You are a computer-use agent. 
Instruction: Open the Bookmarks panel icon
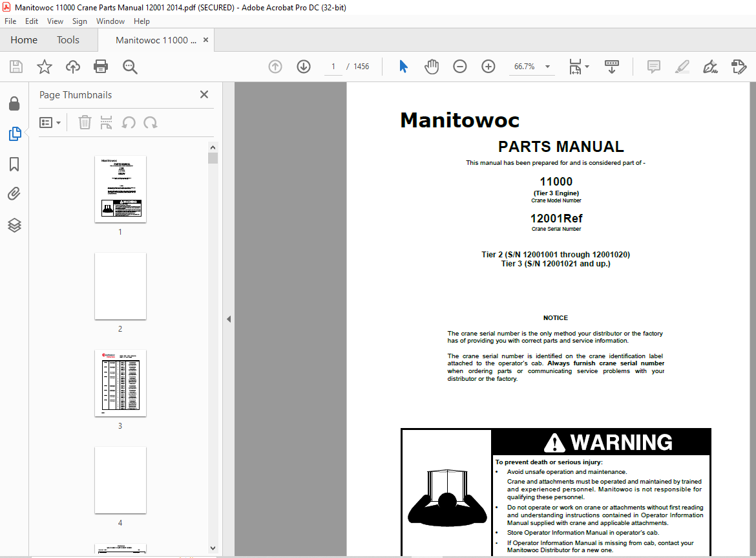[x=14, y=164]
